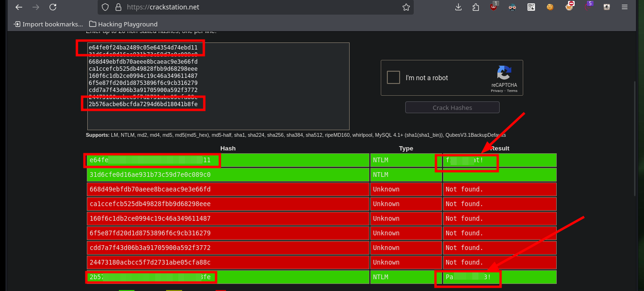This screenshot has height=291, width=644.
Task: Open the extension with purple 5 badge
Action: point(588,6)
